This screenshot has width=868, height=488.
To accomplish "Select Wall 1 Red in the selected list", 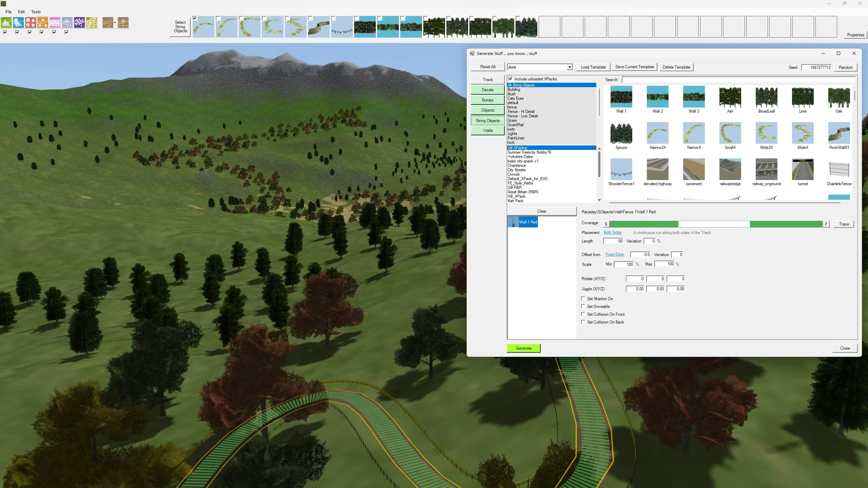I will click(523, 222).
